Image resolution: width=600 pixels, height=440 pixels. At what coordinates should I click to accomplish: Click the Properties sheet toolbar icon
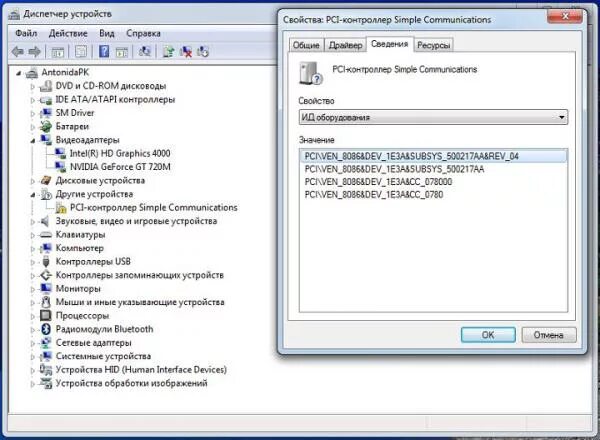(81, 51)
